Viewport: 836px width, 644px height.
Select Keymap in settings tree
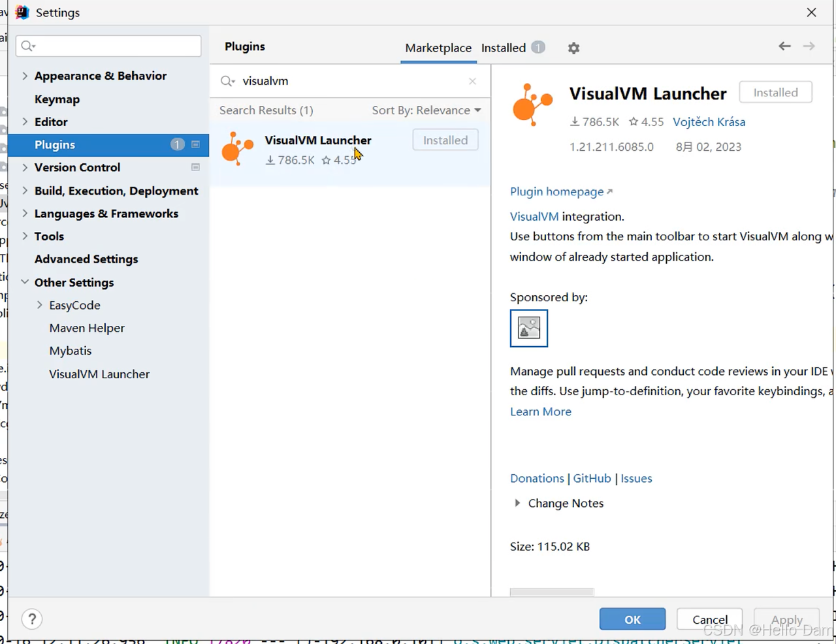(57, 99)
